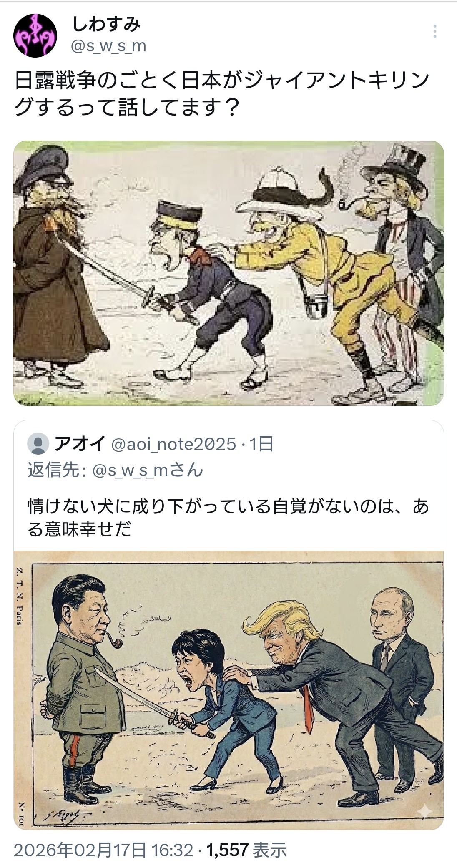This screenshot has height=868, width=457.
Task: Open the top Russo-Japanese War cartoon image
Action: [x=228, y=273]
